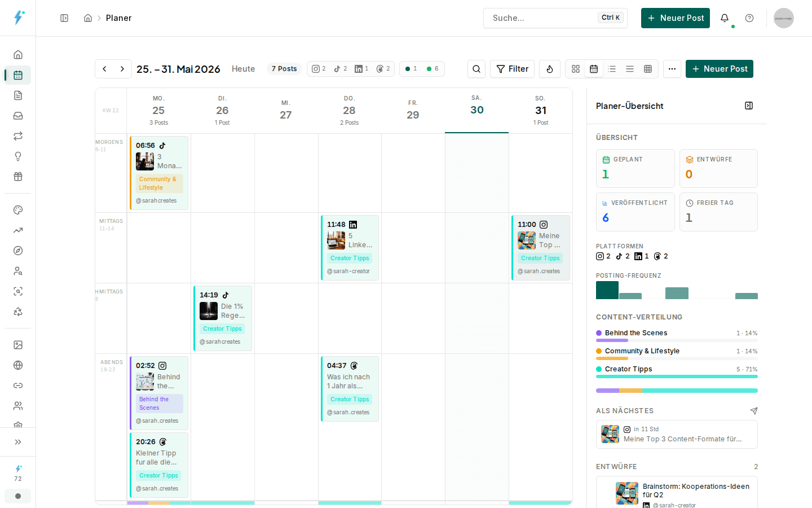Open the 11:48 LinkedIn post card

pos(350,248)
